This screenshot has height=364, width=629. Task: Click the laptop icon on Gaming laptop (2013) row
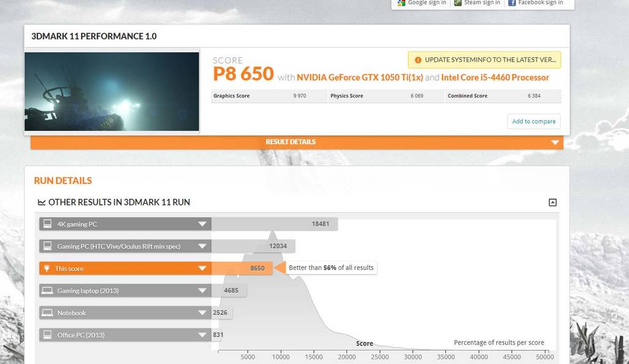point(47,290)
